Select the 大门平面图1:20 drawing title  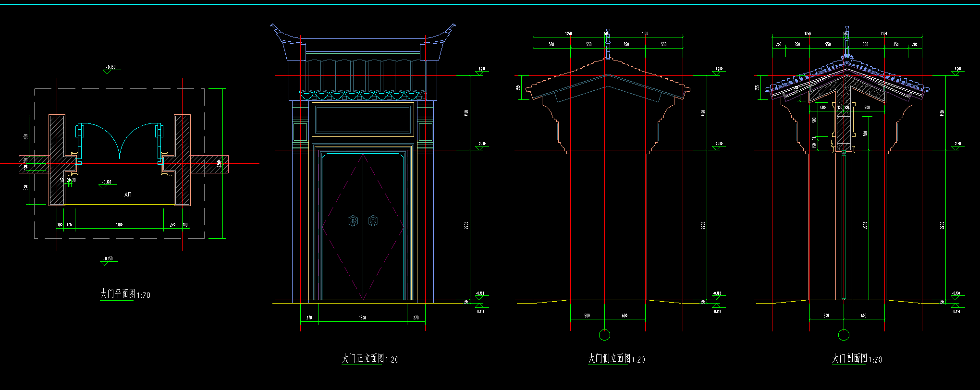click(x=125, y=294)
